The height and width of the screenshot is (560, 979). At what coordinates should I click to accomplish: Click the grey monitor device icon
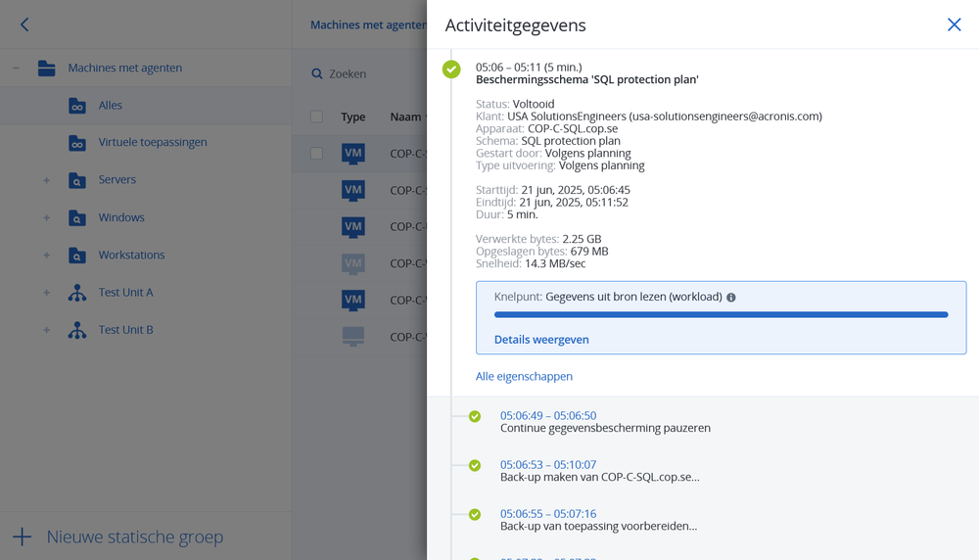tap(353, 337)
